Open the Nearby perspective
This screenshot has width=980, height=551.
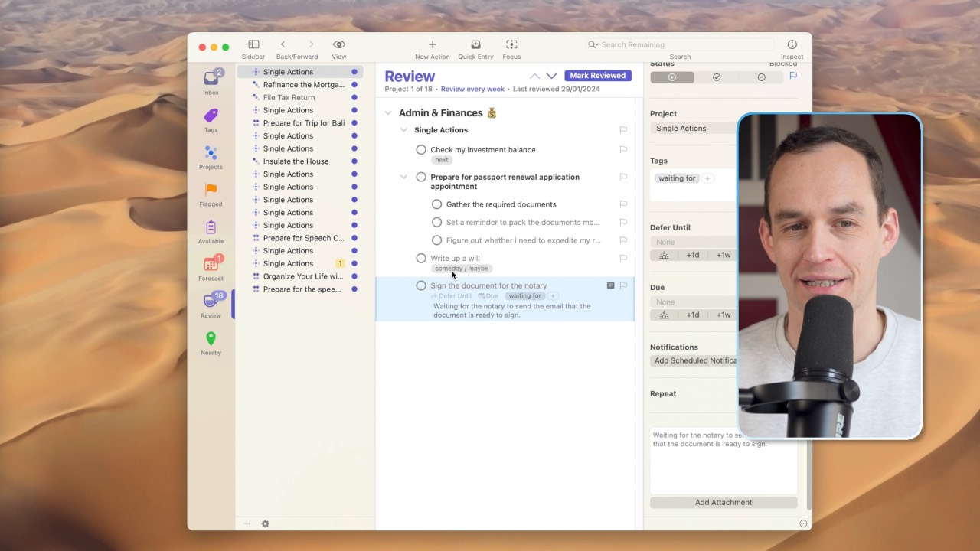point(211,341)
